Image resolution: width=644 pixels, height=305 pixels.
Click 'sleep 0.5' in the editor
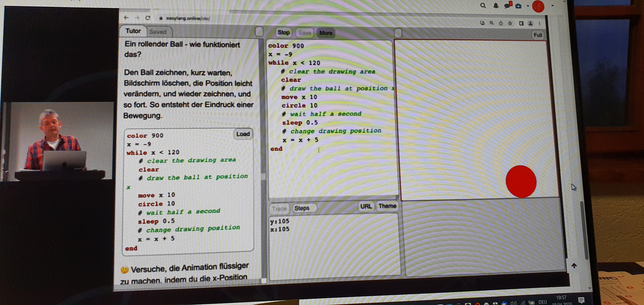[x=300, y=123]
